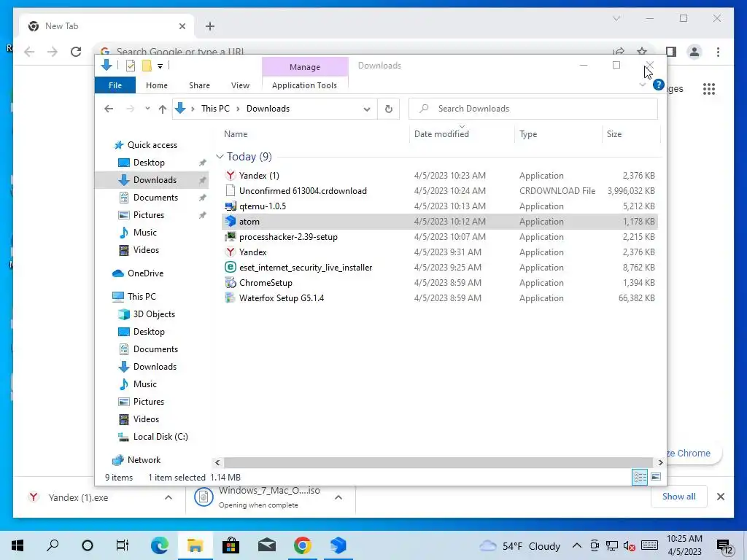The width and height of the screenshot is (747, 560).
Task: Click the Yandex application row from 9:31 AM
Action: 440,252
